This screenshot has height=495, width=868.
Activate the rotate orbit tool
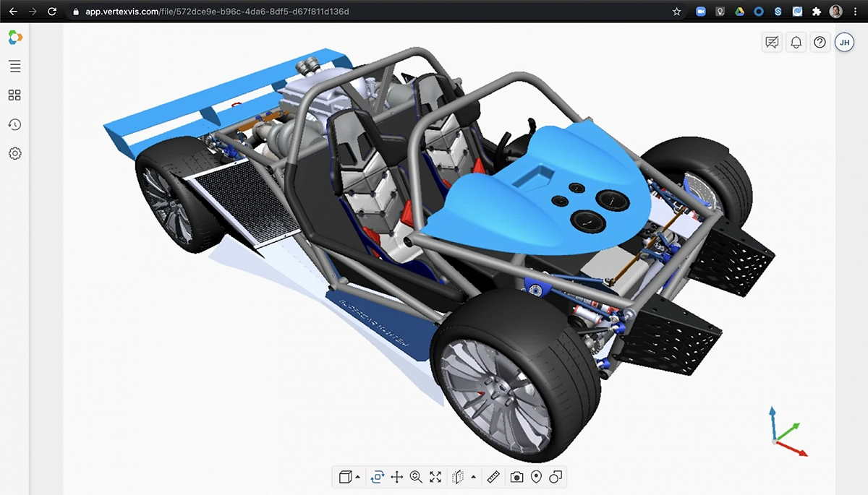tap(377, 477)
